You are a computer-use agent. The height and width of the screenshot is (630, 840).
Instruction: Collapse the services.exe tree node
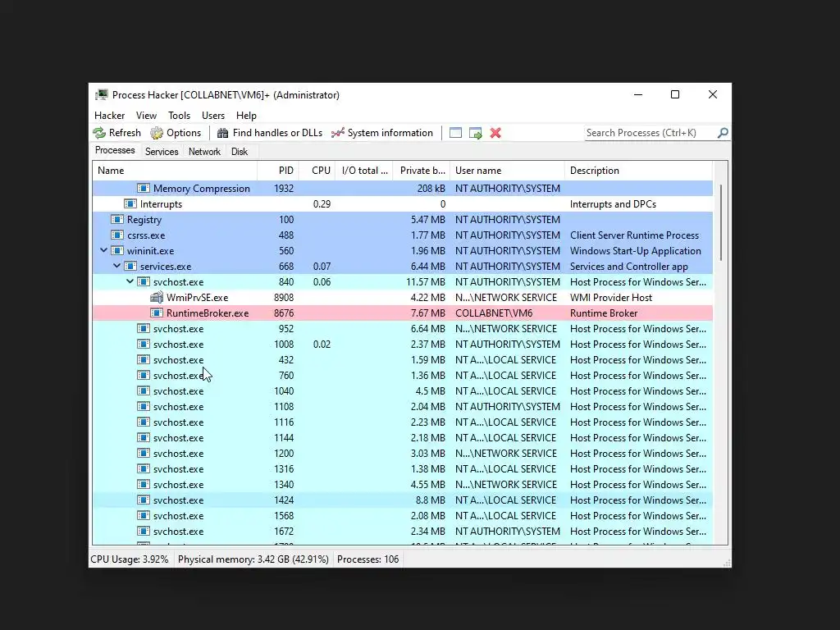coord(116,266)
